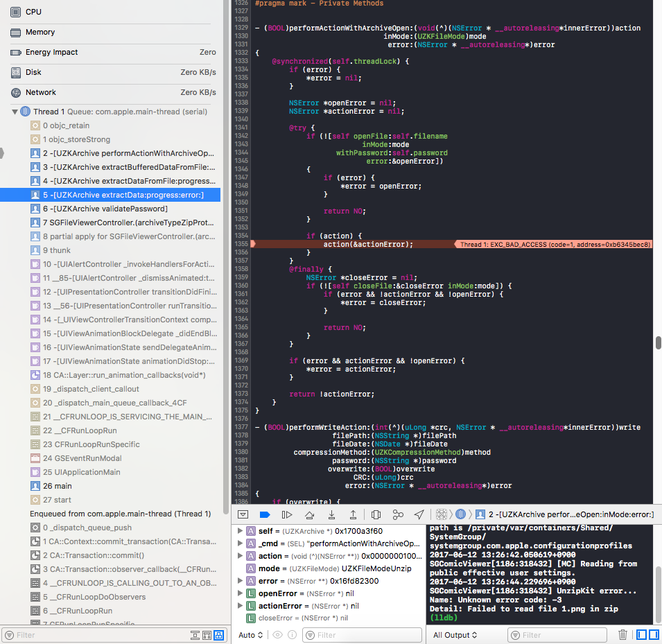Open Debug View Hierarchy tool
Image resolution: width=662 pixels, height=644 pixels.
pyautogui.click(x=376, y=514)
